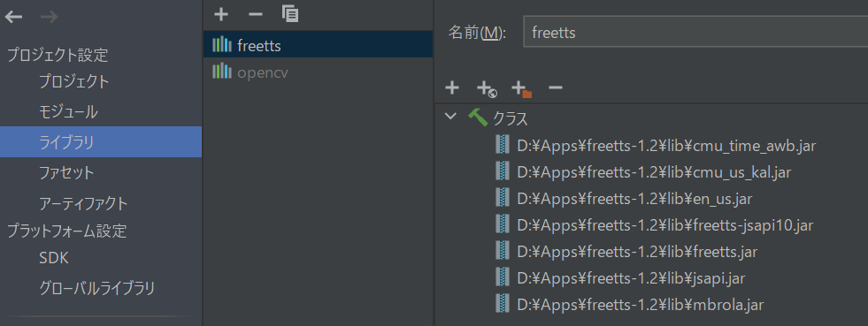Click the green hammer classes icon

tap(478, 118)
